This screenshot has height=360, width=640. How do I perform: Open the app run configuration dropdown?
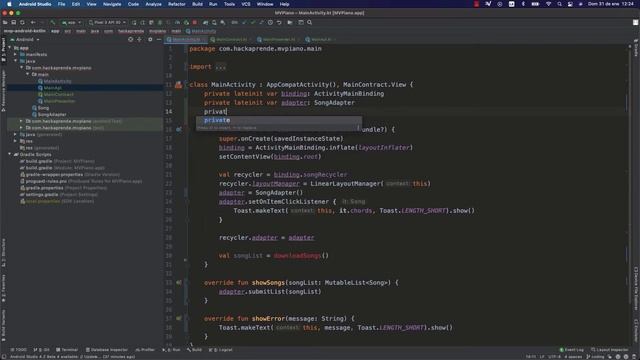[x=71, y=22]
